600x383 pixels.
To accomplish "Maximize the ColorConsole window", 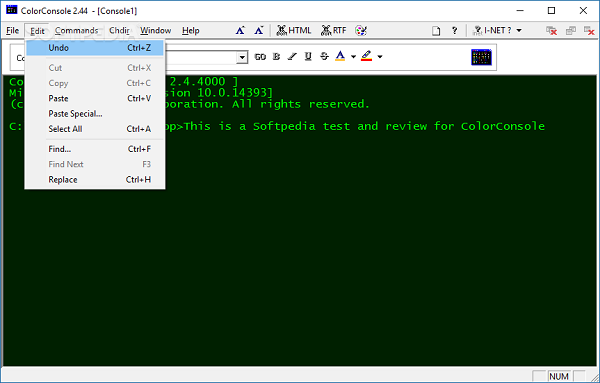I will (x=551, y=11).
